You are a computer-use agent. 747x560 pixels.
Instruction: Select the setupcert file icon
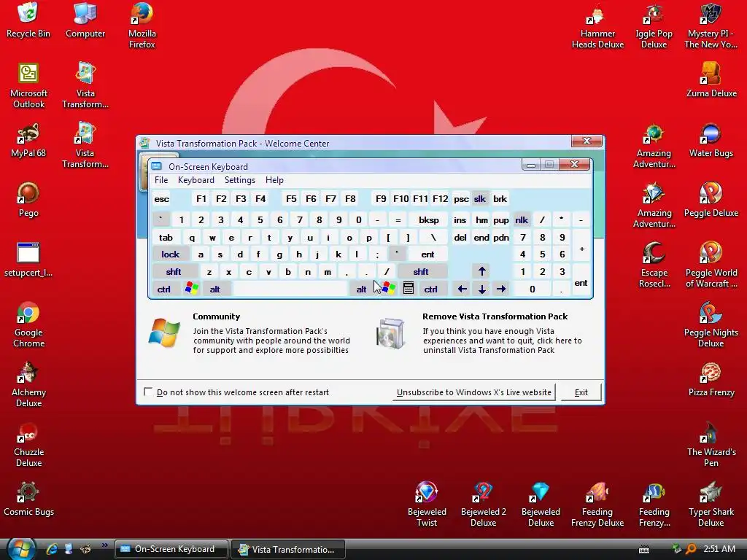[x=28, y=260]
